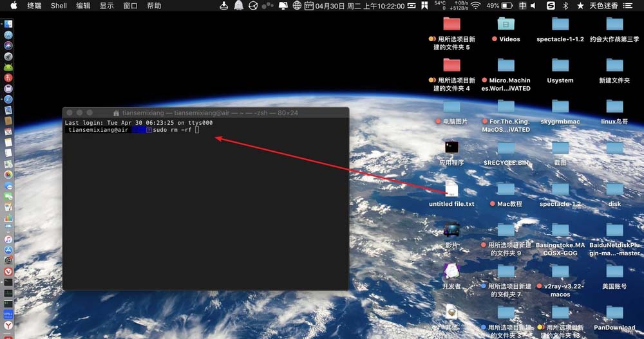Open the 帮助 menu
644x339 pixels.
pyautogui.click(x=154, y=6)
